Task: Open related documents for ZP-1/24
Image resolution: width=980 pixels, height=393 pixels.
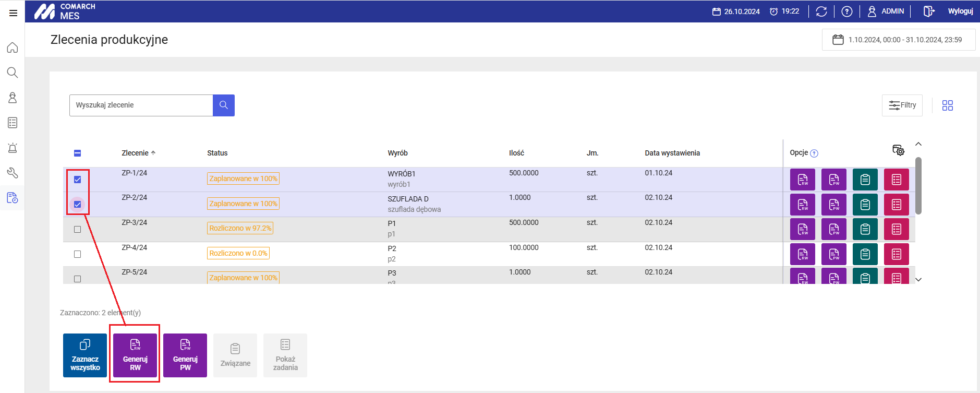Action: click(865, 180)
